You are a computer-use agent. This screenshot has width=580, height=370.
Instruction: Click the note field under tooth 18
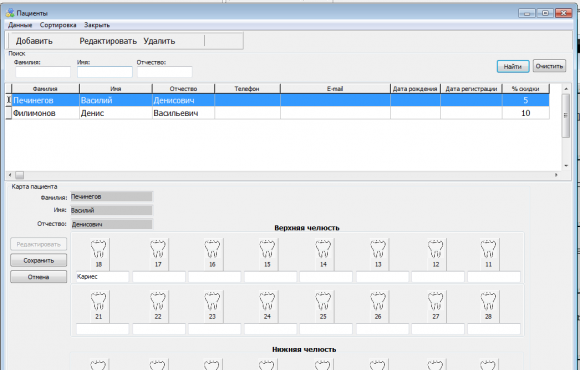coord(102,277)
